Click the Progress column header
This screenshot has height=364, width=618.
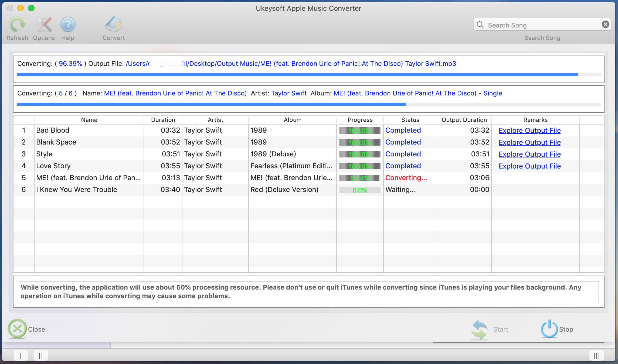pyautogui.click(x=360, y=120)
